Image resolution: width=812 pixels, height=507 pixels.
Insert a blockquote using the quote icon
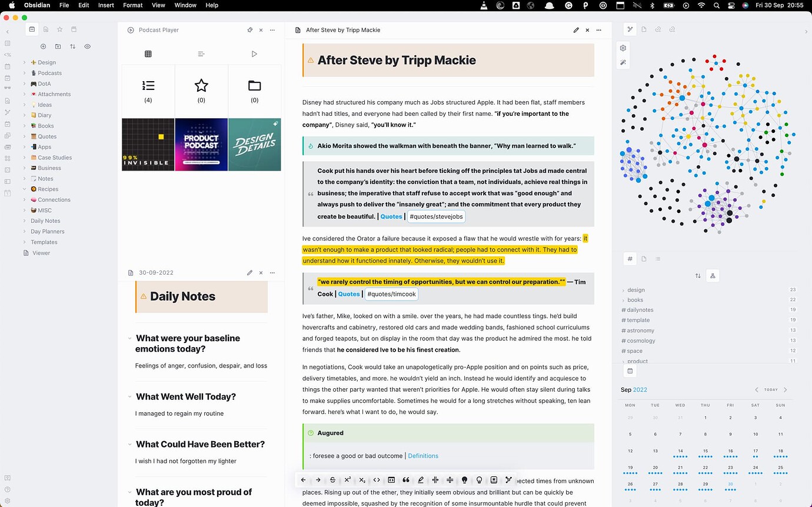[406, 480]
